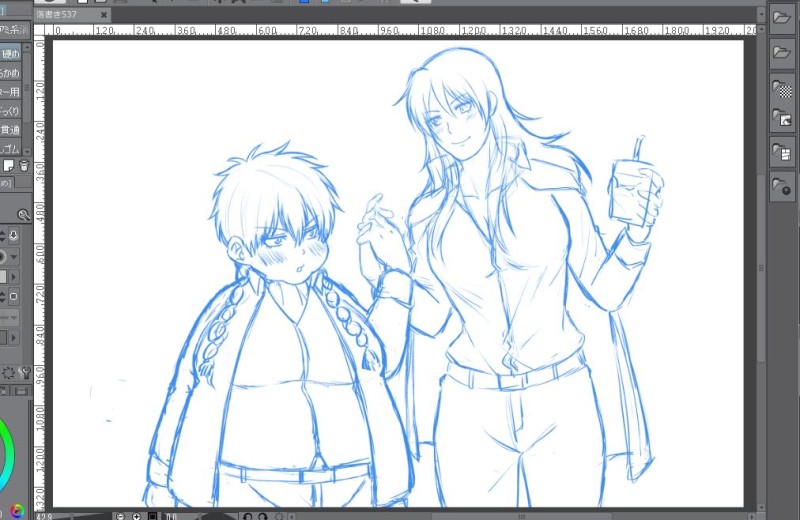Fit canvas to window icon
Image resolution: width=800 pixels, height=520 pixels.
click(x=152, y=516)
